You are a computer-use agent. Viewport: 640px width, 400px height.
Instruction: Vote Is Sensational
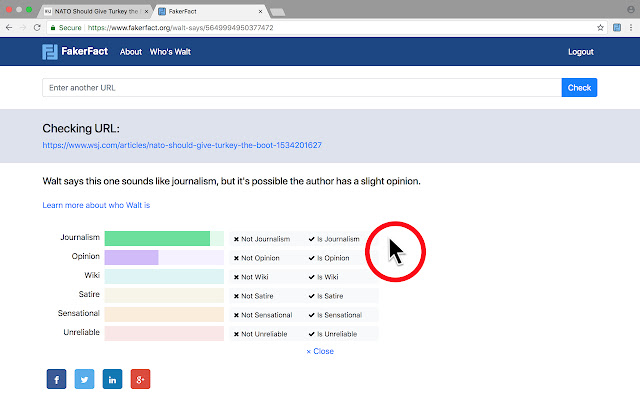(x=336, y=315)
